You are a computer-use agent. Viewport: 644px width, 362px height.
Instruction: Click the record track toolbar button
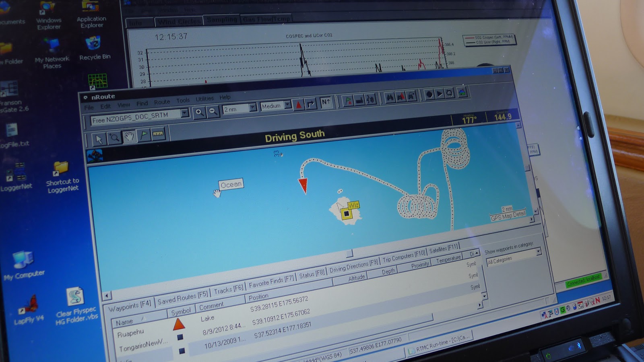point(429,95)
